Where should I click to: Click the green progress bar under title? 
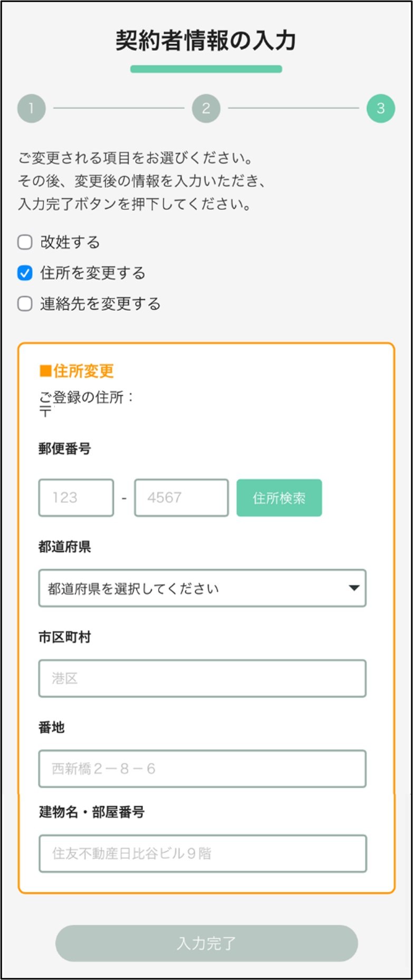point(206,68)
